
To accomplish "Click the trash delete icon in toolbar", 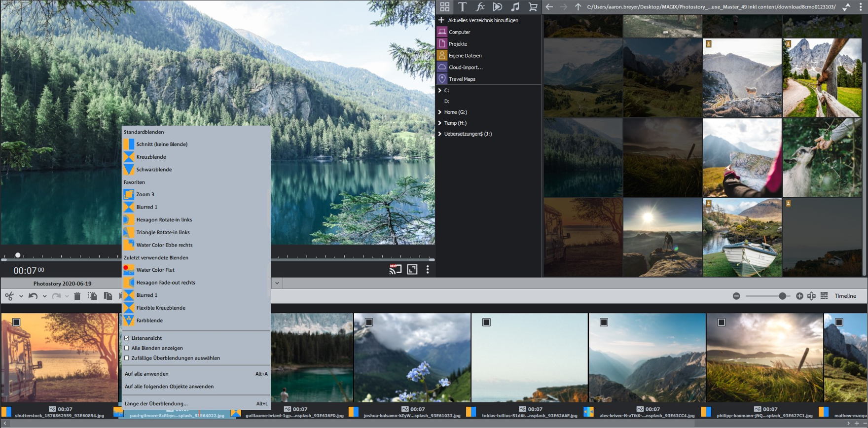I will click(x=77, y=296).
